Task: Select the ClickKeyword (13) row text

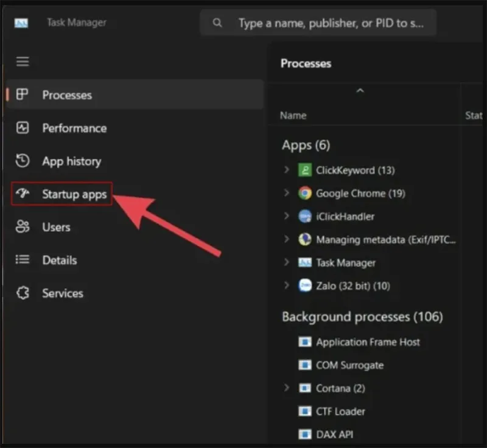Action: click(x=356, y=170)
